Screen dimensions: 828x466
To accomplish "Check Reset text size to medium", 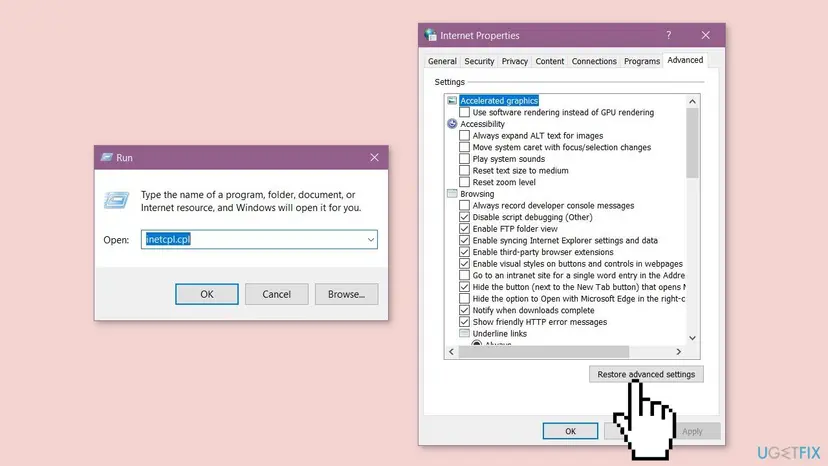I will (x=464, y=170).
